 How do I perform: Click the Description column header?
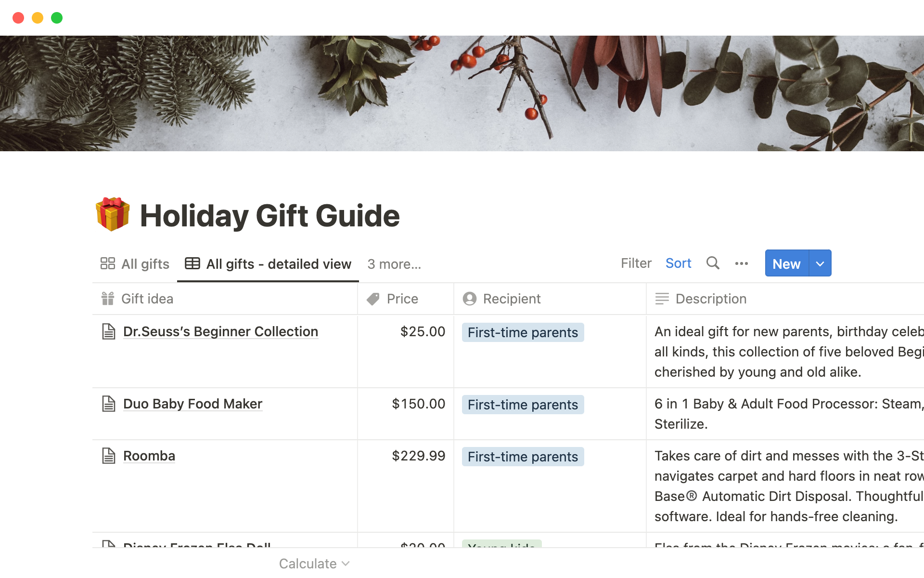711,299
